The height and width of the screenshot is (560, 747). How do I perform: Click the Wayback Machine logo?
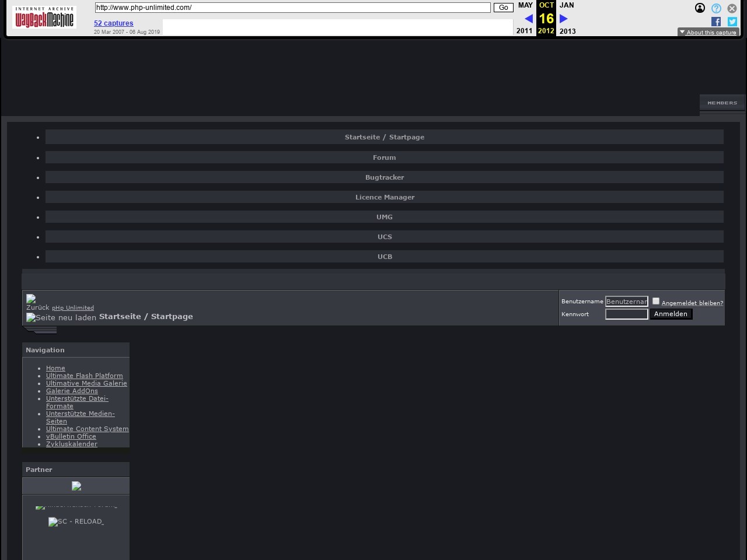(44, 18)
